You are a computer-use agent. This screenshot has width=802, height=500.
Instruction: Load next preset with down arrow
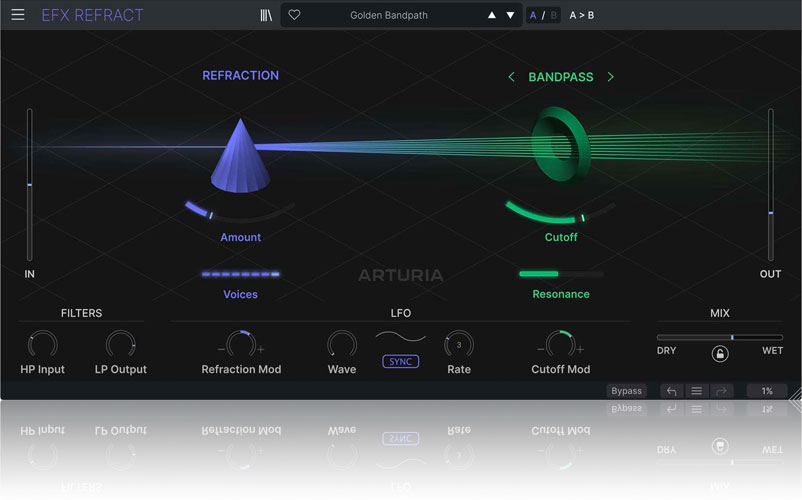coord(510,15)
